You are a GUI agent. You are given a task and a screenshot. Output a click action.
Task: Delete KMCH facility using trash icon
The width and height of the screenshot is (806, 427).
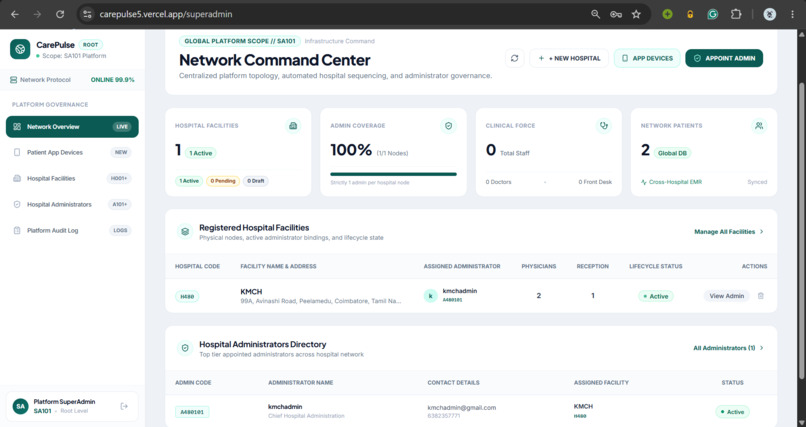click(x=761, y=296)
